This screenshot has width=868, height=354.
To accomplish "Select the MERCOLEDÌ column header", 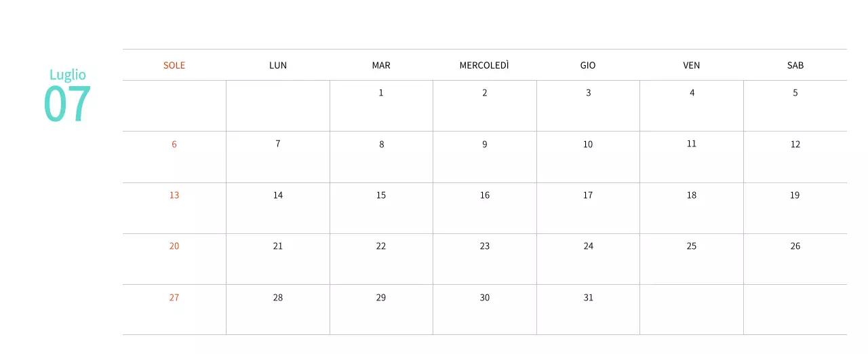I will click(x=484, y=65).
